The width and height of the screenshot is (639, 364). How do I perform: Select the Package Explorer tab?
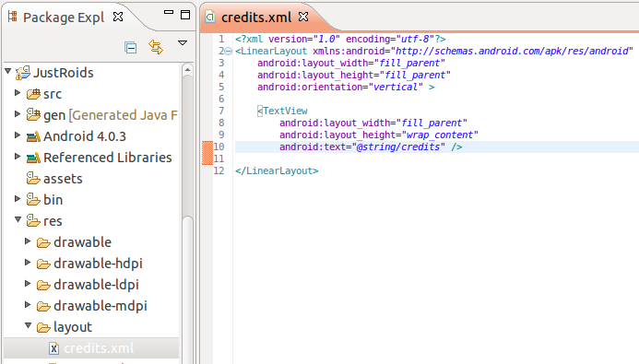coord(64,18)
